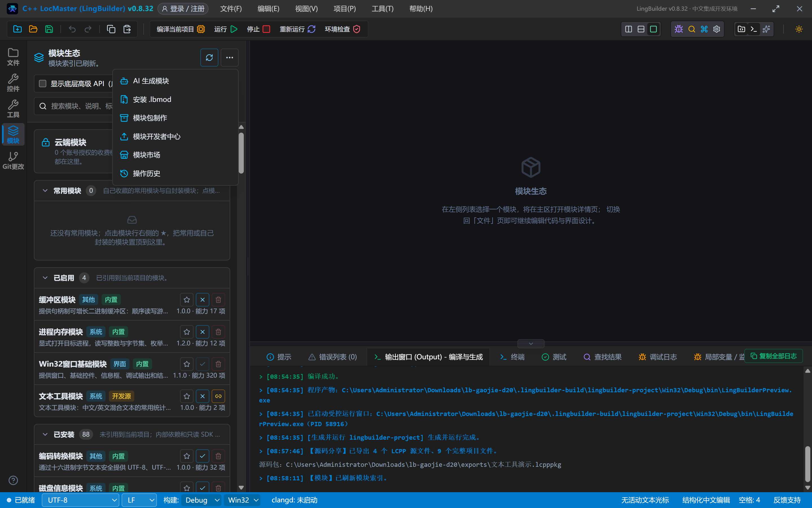The image size is (812, 508).
Task: Click the sun theme toggle icon
Action: point(799,29)
